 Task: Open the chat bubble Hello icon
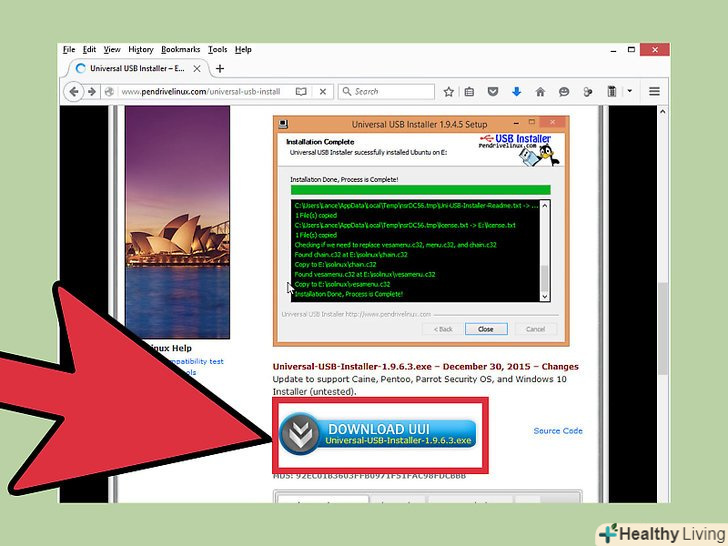point(564,91)
